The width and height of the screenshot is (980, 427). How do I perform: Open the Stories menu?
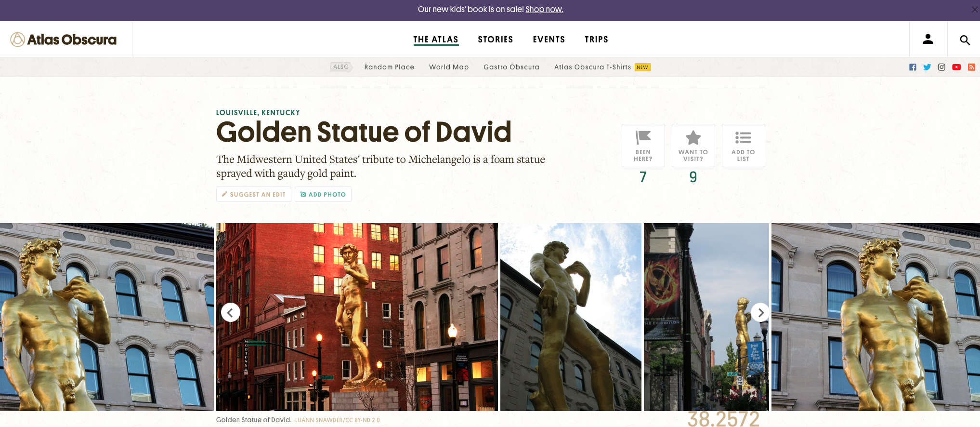click(x=496, y=40)
